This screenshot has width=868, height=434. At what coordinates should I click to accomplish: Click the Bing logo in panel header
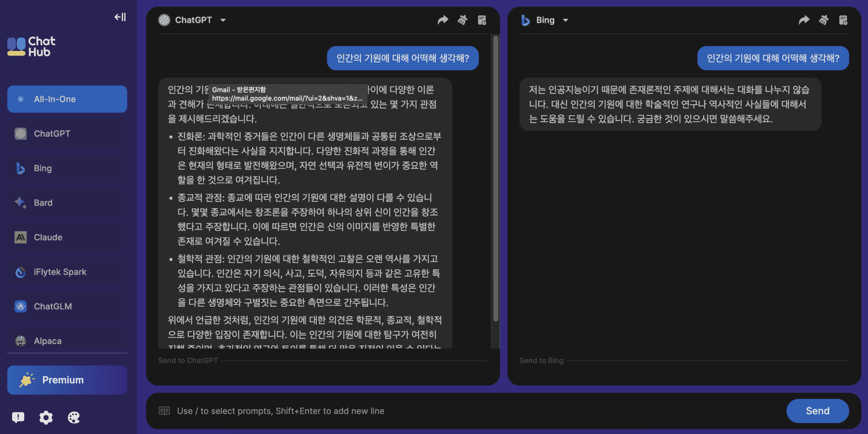click(x=526, y=20)
